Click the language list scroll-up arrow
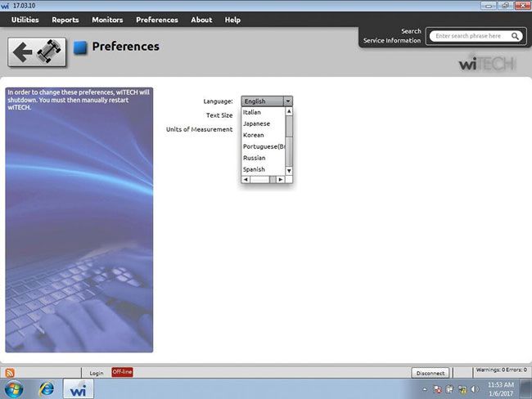Viewport: 532px width, 399px height. pyautogui.click(x=289, y=111)
